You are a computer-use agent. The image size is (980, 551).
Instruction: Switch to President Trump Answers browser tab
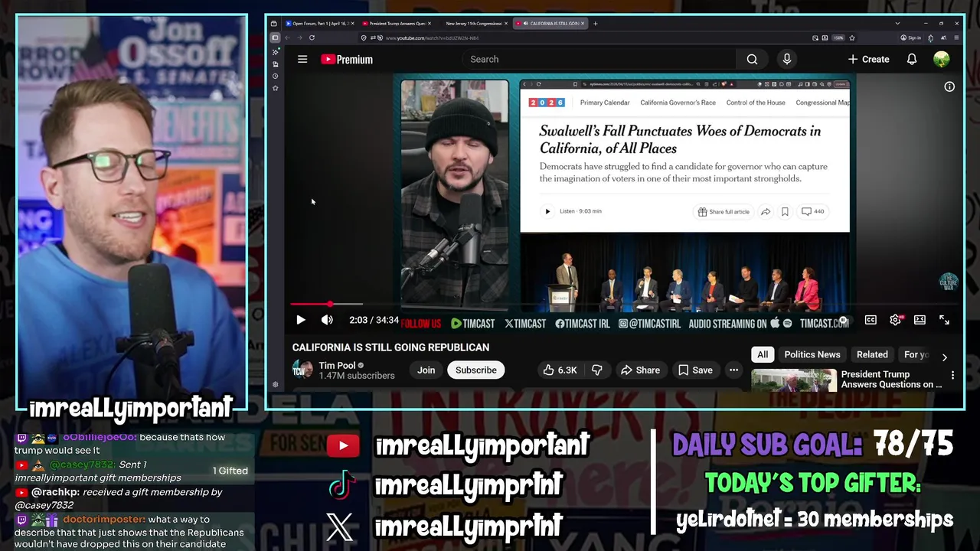point(397,23)
